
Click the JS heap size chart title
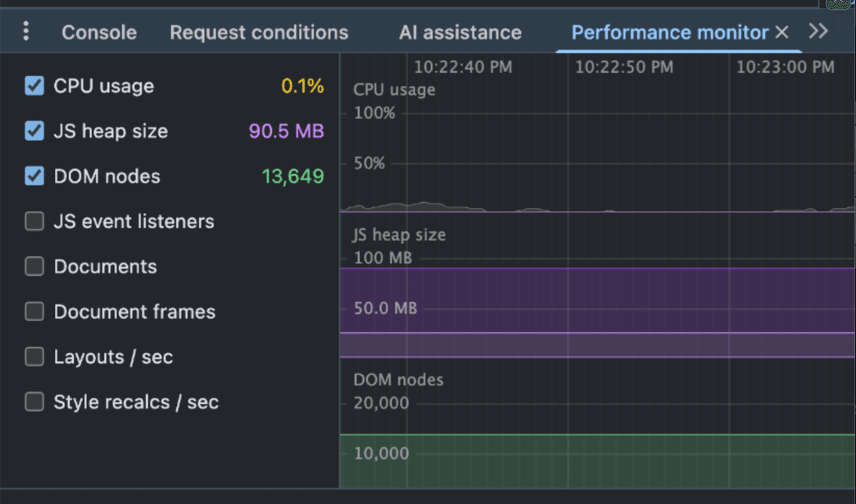point(399,235)
